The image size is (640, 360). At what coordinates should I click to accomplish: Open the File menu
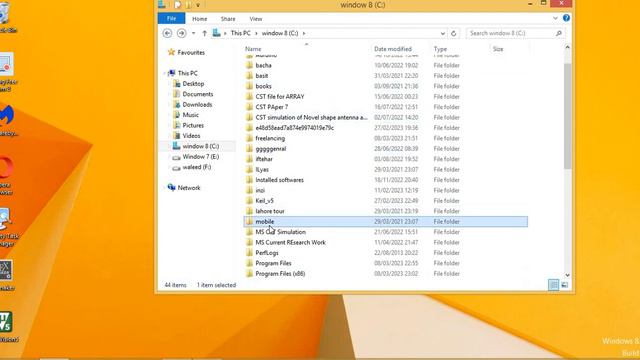point(171,19)
